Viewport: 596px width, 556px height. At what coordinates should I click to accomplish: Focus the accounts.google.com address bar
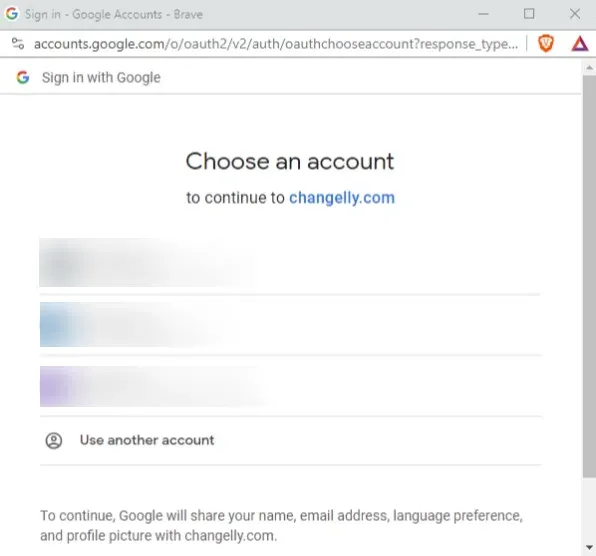click(x=276, y=44)
